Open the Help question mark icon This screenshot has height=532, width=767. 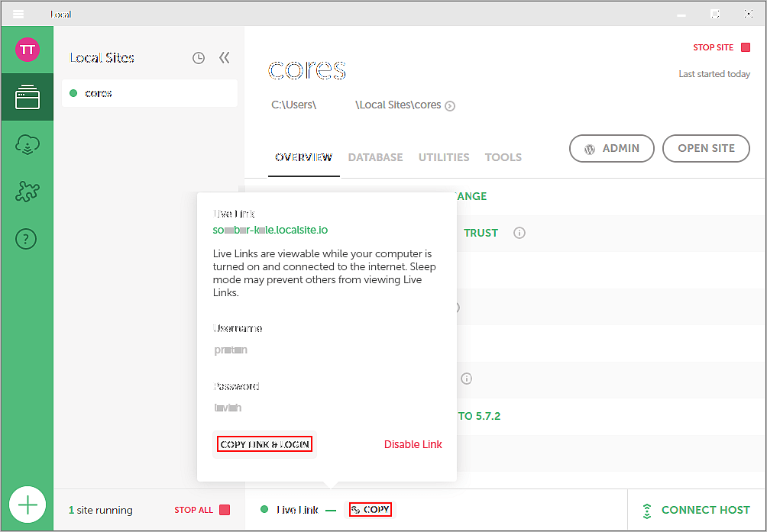(x=28, y=240)
